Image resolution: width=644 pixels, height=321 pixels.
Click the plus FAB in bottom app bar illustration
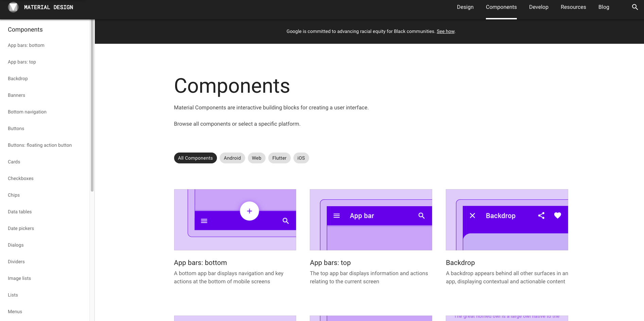[250, 211]
